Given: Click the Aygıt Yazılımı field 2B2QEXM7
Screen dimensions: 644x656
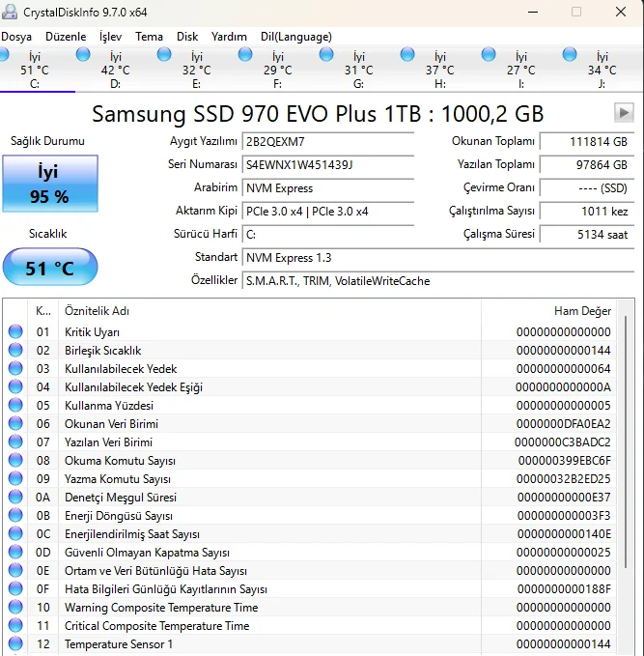Looking at the screenshot, I should click(x=328, y=141).
